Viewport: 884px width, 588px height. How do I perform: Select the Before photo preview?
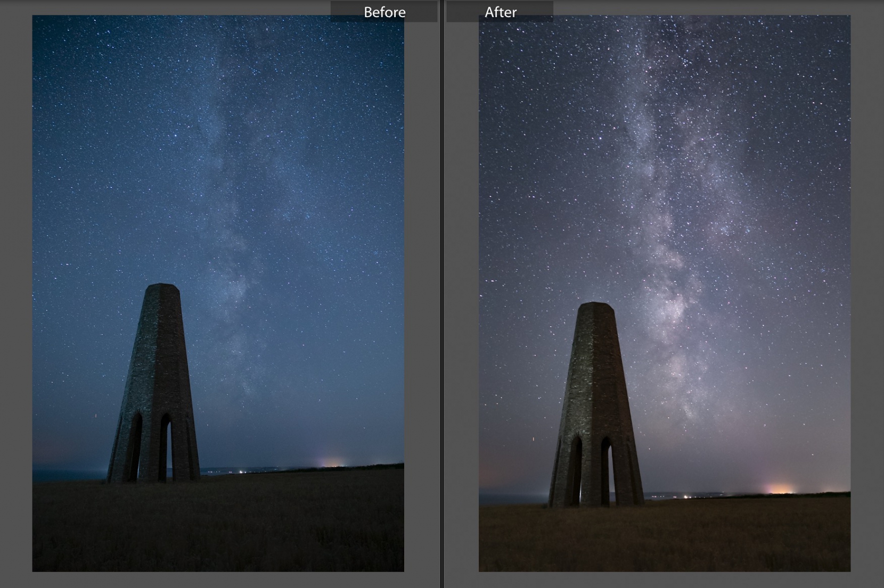[218, 293]
